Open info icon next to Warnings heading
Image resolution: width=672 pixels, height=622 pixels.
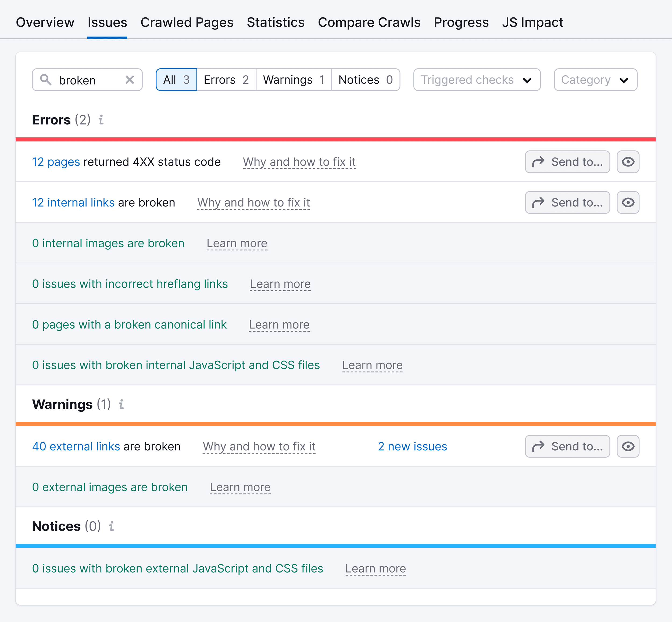(121, 404)
